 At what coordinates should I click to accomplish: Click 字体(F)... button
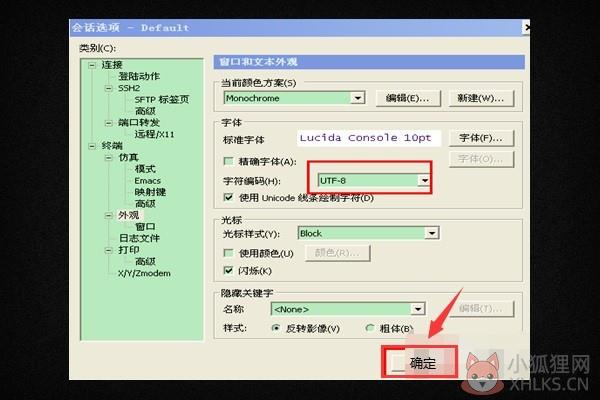pyautogui.click(x=481, y=138)
